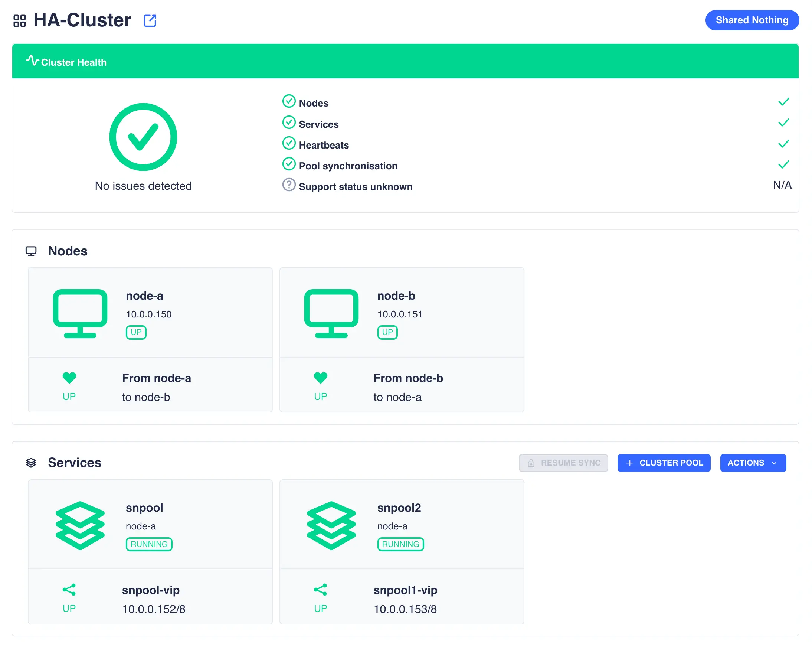
Task: Click the RUNNING status badge of snpool
Action: pyautogui.click(x=149, y=544)
